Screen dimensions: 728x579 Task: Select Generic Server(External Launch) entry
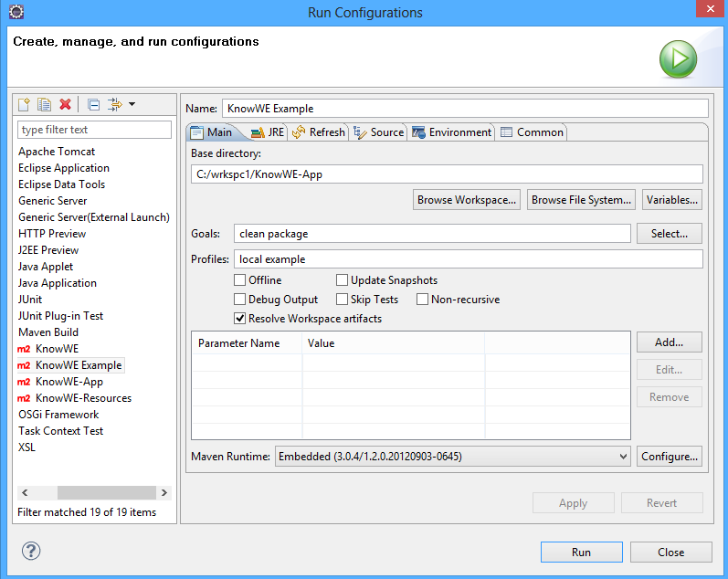click(94, 217)
